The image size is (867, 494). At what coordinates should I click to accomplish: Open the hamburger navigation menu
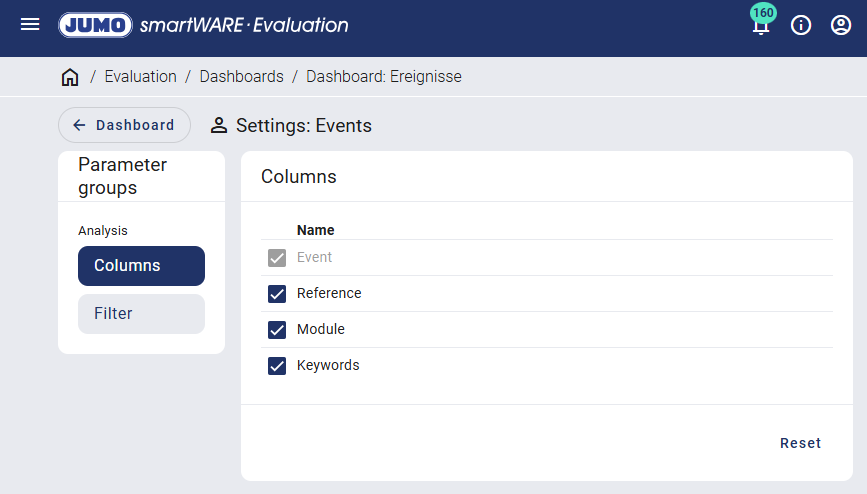pyautogui.click(x=30, y=25)
